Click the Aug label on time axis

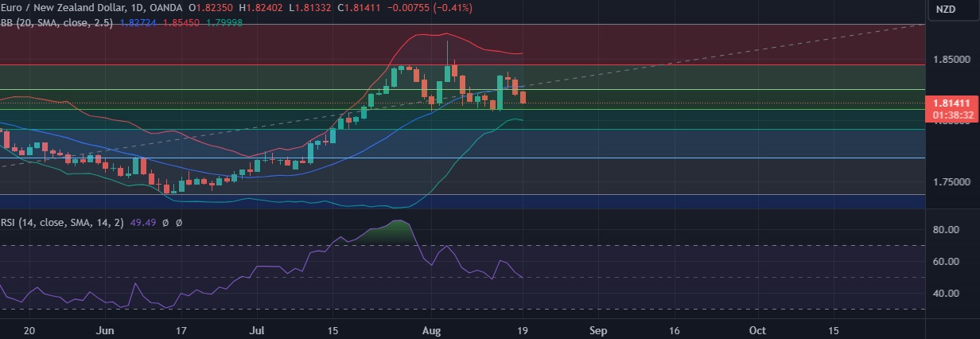(x=430, y=329)
